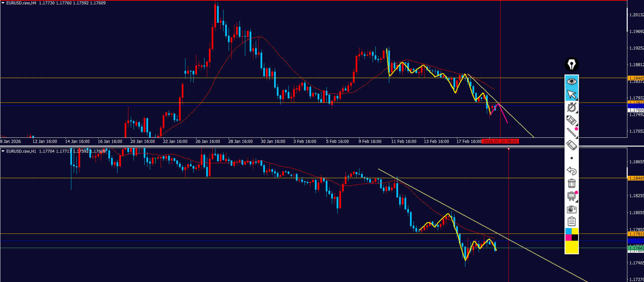This screenshot has width=644, height=282.
Task: Undo the last drawing stroke
Action: [571, 171]
